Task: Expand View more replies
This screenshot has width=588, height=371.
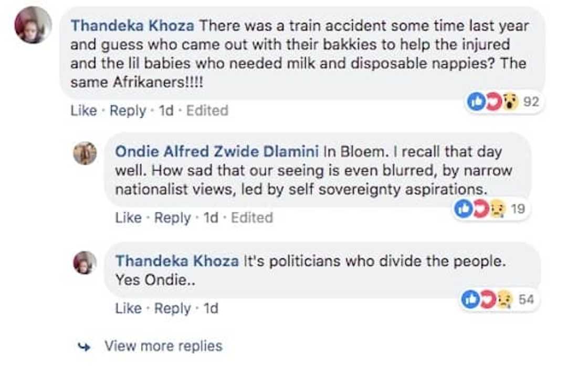Action: [163, 346]
